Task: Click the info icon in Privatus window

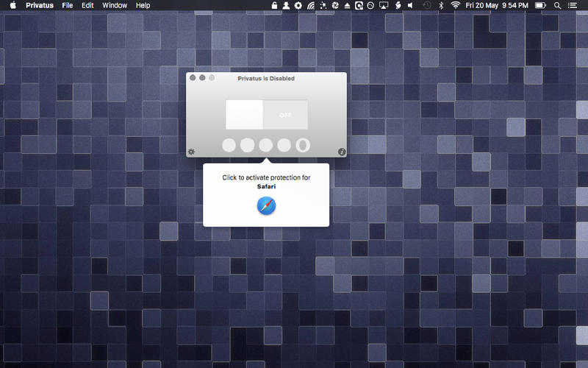Action: (x=341, y=152)
